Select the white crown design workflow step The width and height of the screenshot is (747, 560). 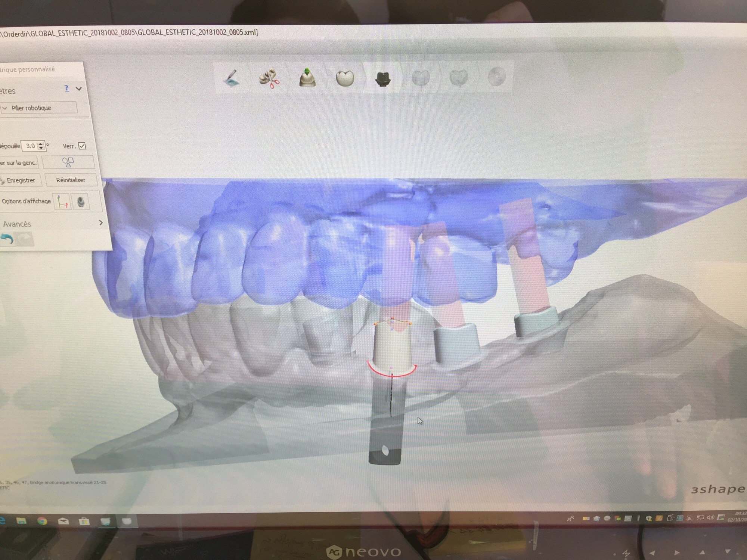point(345,78)
